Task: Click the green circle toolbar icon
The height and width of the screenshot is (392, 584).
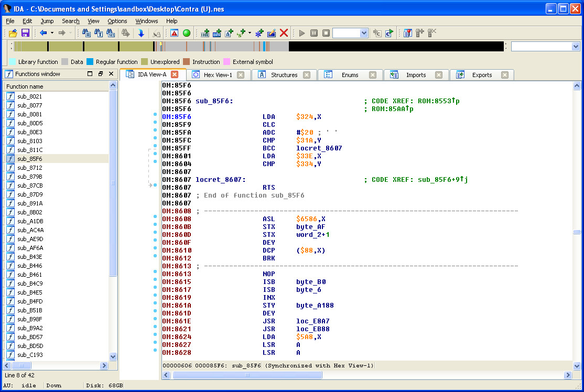Action: coord(186,33)
